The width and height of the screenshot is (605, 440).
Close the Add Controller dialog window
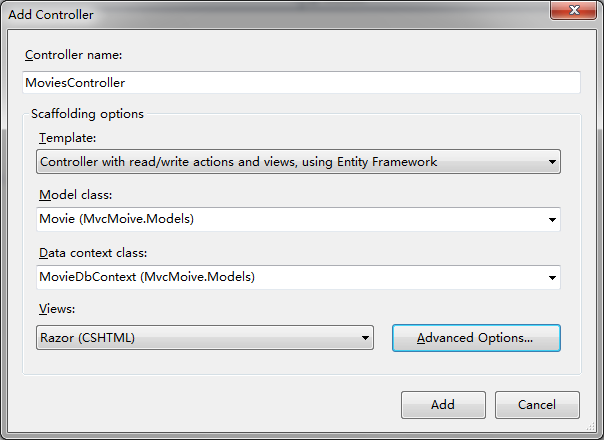573,10
